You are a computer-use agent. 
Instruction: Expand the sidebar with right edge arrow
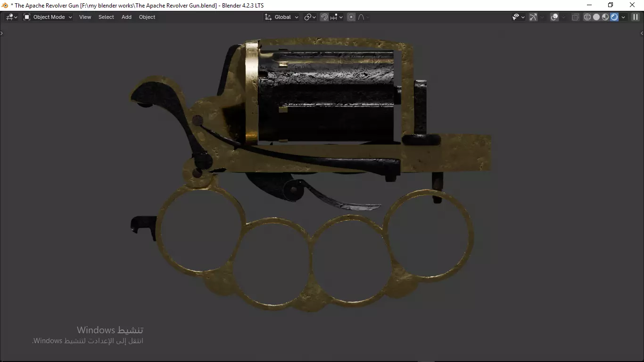coord(642,33)
